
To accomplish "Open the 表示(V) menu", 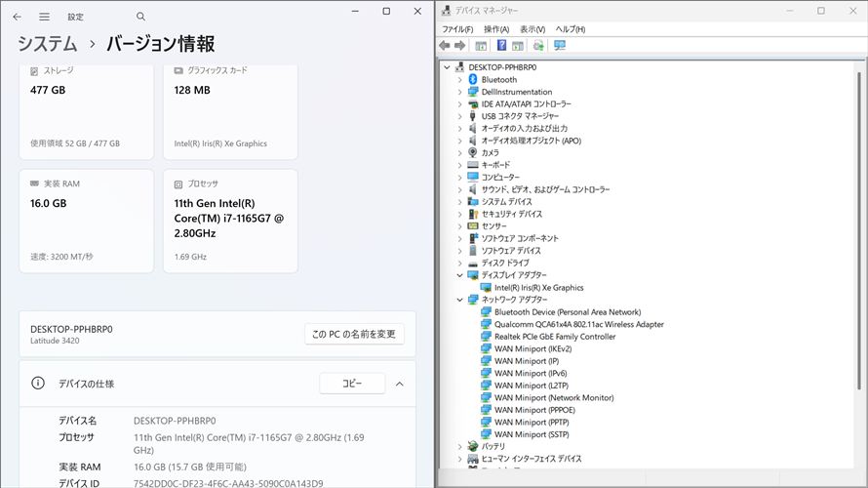I will click(x=533, y=29).
